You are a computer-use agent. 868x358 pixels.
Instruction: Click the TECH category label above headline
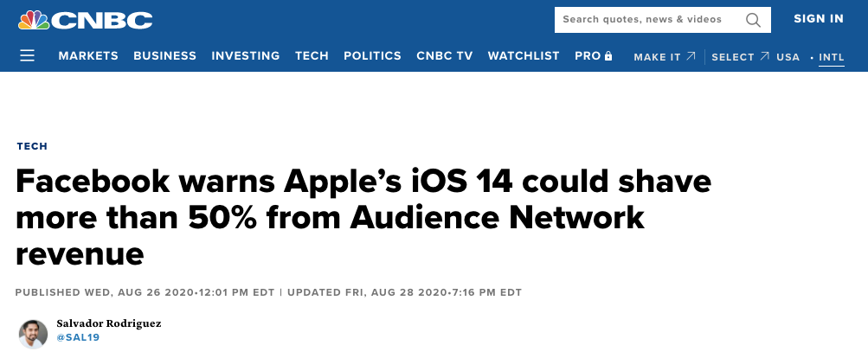(32, 146)
